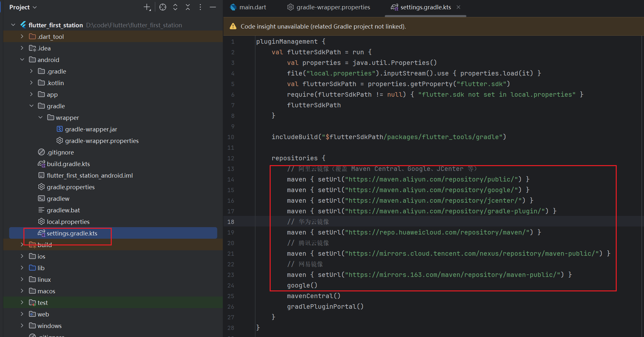Viewport: 644px width, 337px height.
Task: Click the Flutter icon of flutter_first_station project
Action: pyautogui.click(x=23, y=25)
